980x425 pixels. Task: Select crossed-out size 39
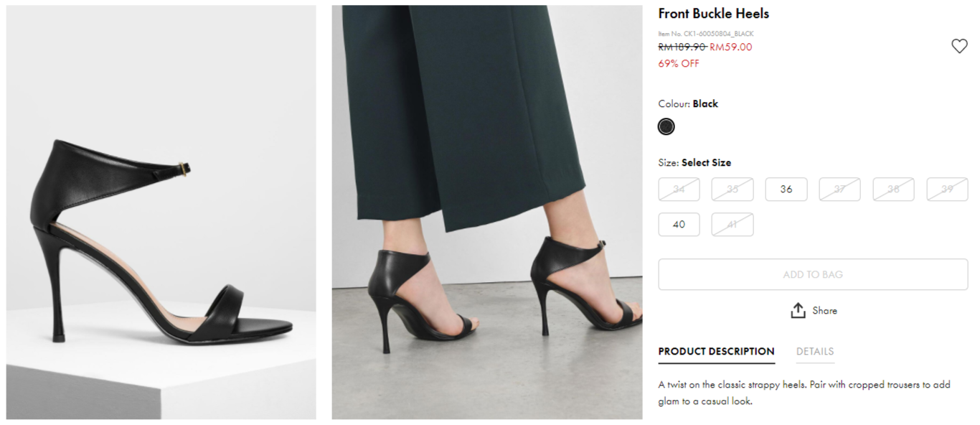coord(947,190)
